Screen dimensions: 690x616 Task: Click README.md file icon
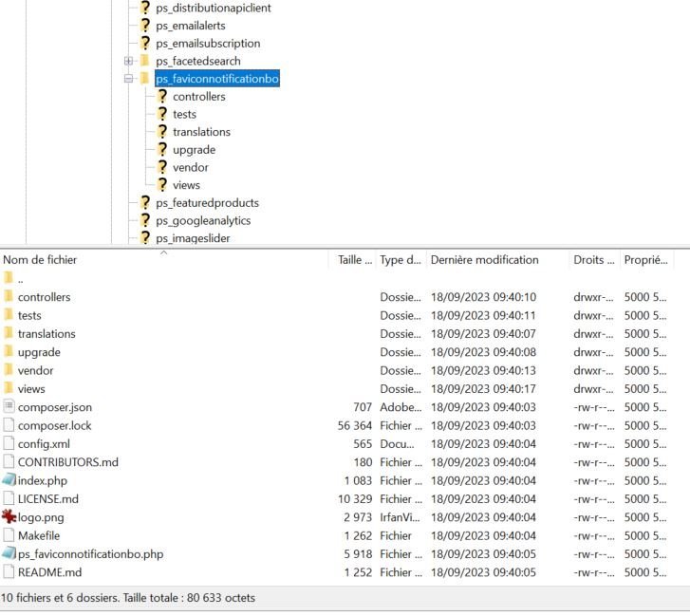pyautogui.click(x=9, y=571)
